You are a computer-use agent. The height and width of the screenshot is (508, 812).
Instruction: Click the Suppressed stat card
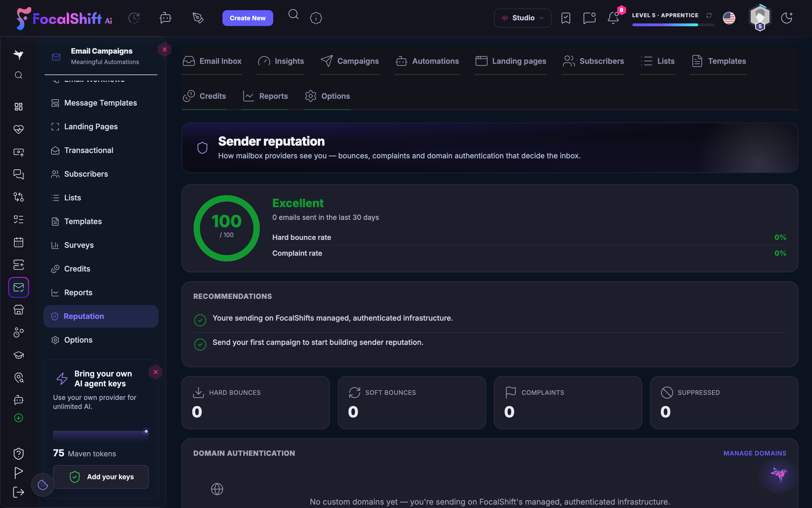pos(724,402)
